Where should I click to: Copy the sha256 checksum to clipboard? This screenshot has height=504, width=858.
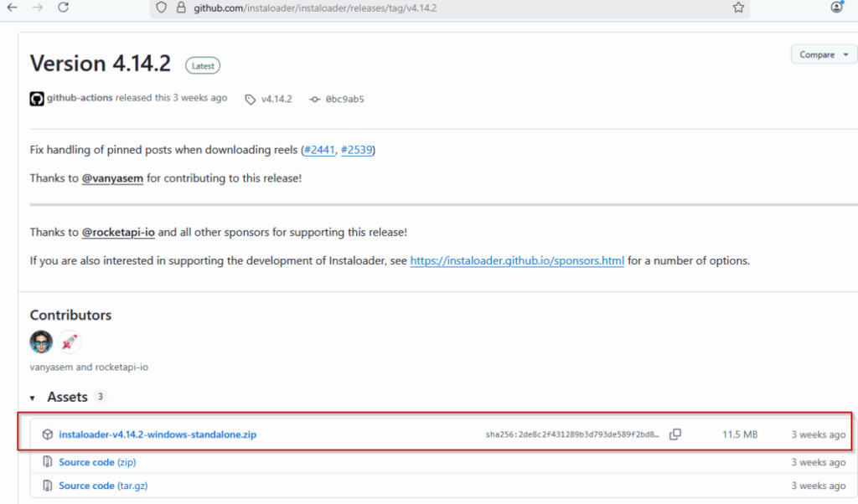coord(675,434)
